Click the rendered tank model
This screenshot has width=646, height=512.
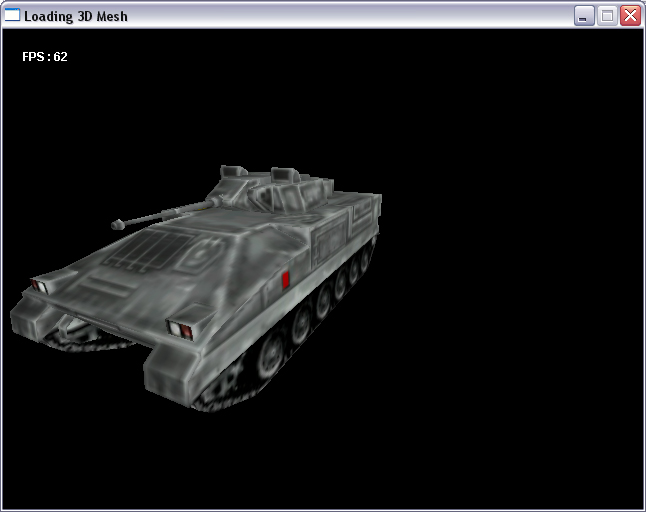click(196, 288)
